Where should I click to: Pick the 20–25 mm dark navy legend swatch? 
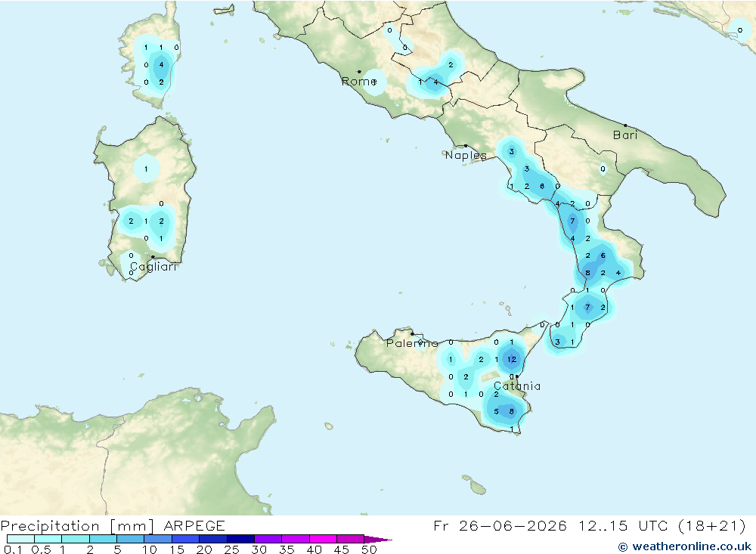[212, 539]
